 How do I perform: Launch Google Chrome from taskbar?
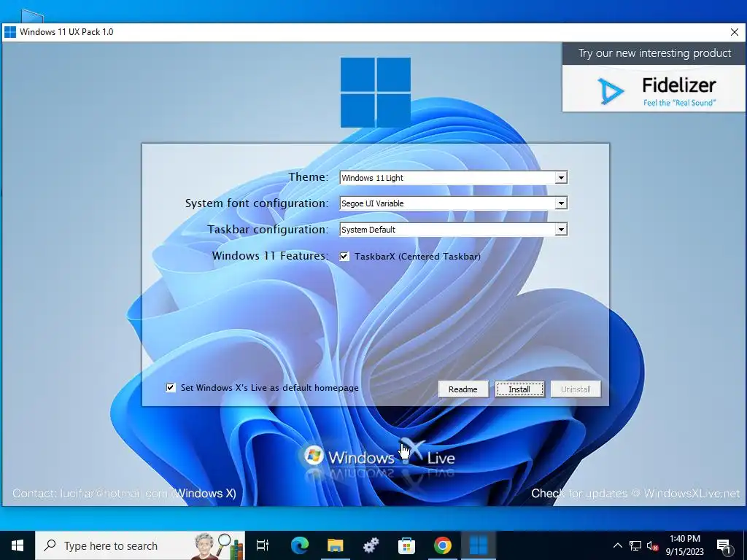(443, 545)
